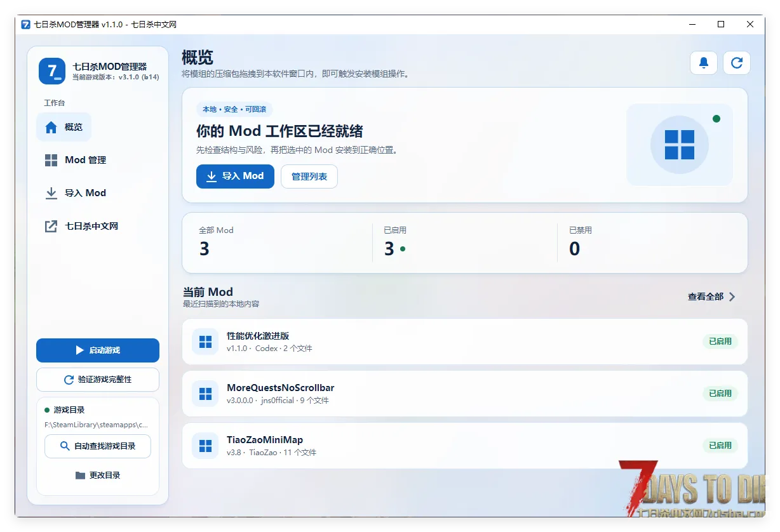This screenshot has width=780, height=532.
Task: Click 验证游戏完整性 button
Action: click(x=98, y=380)
